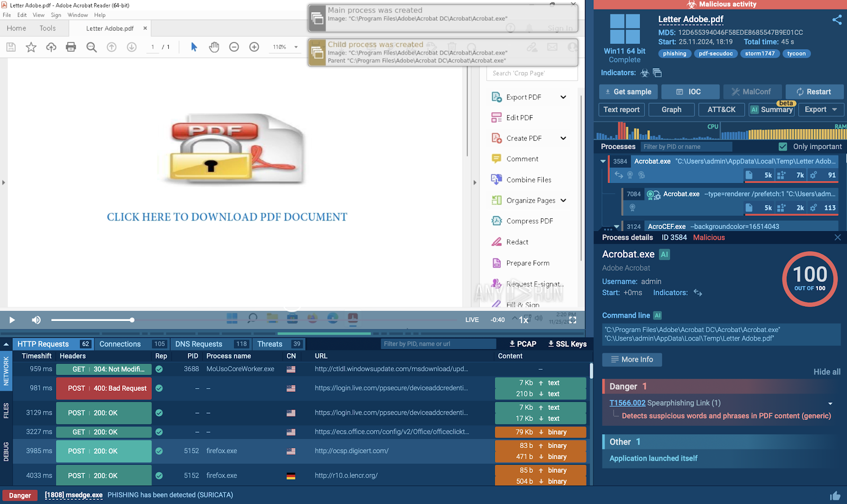Open the File menu
847x504 pixels.
point(7,15)
